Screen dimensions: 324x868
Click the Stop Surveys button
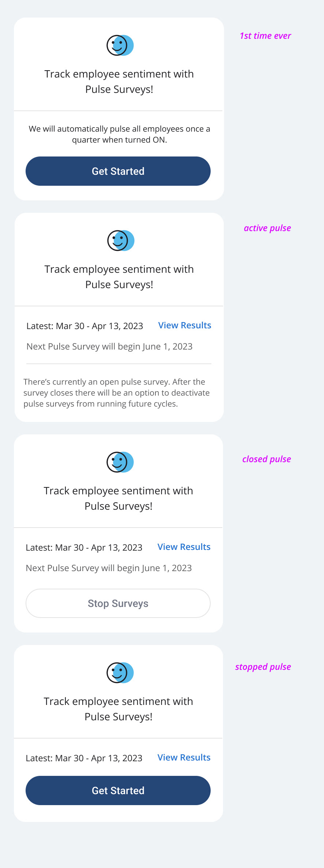coord(118,603)
